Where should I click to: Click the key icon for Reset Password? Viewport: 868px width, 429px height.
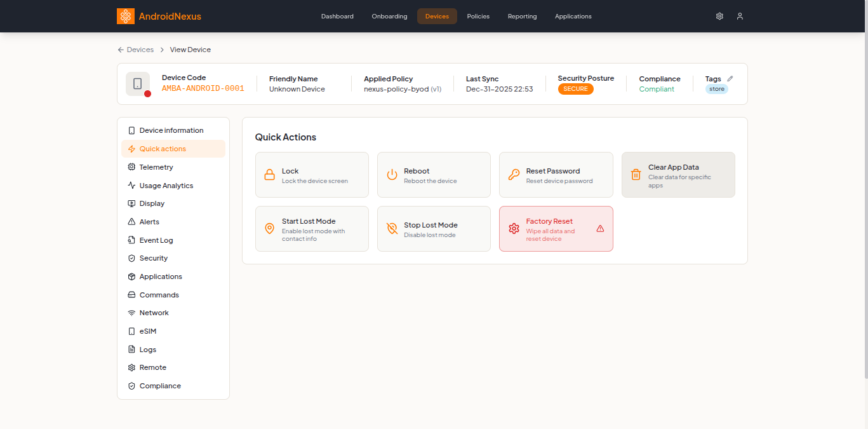[514, 175]
